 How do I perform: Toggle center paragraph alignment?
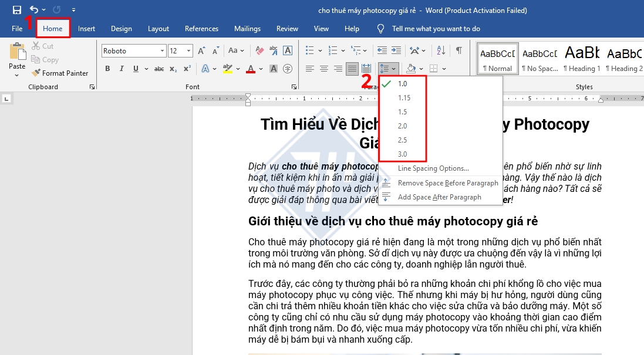(x=323, y=69)
